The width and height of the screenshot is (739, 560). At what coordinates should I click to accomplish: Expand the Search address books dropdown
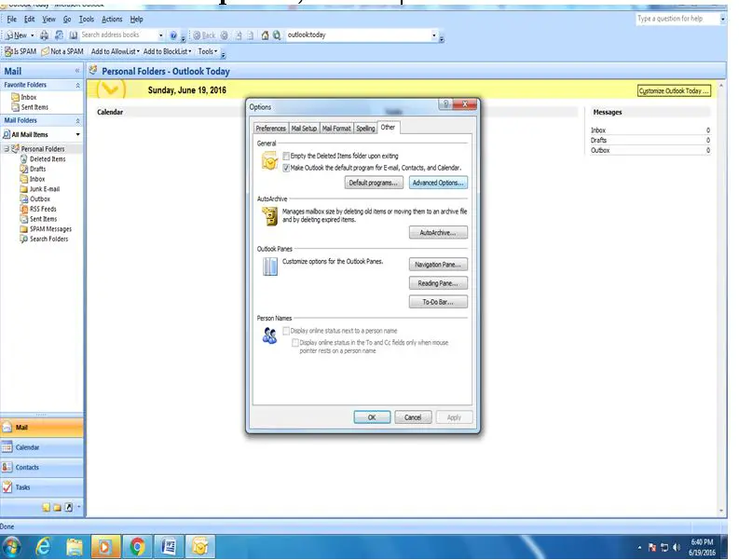[x=160, y=35]
